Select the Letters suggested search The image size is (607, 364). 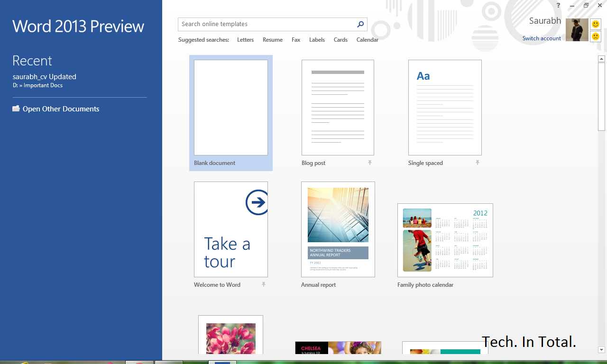(245, 40)
